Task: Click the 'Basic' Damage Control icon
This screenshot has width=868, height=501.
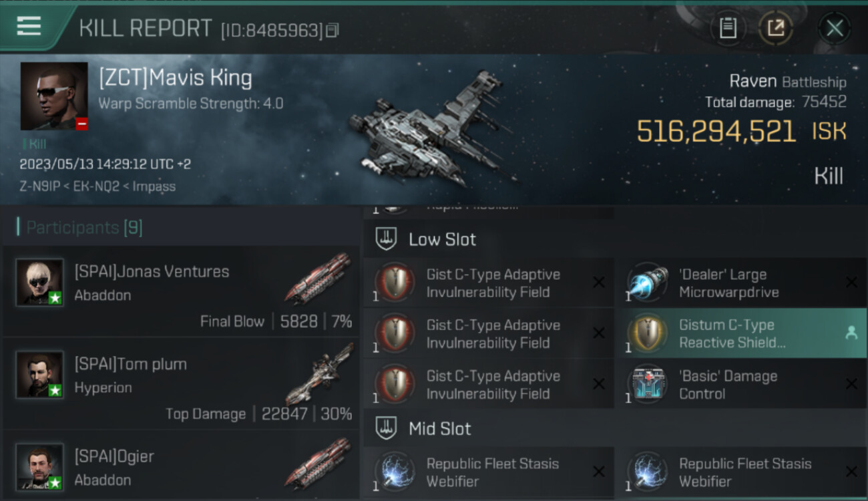Action: point(647,384)
